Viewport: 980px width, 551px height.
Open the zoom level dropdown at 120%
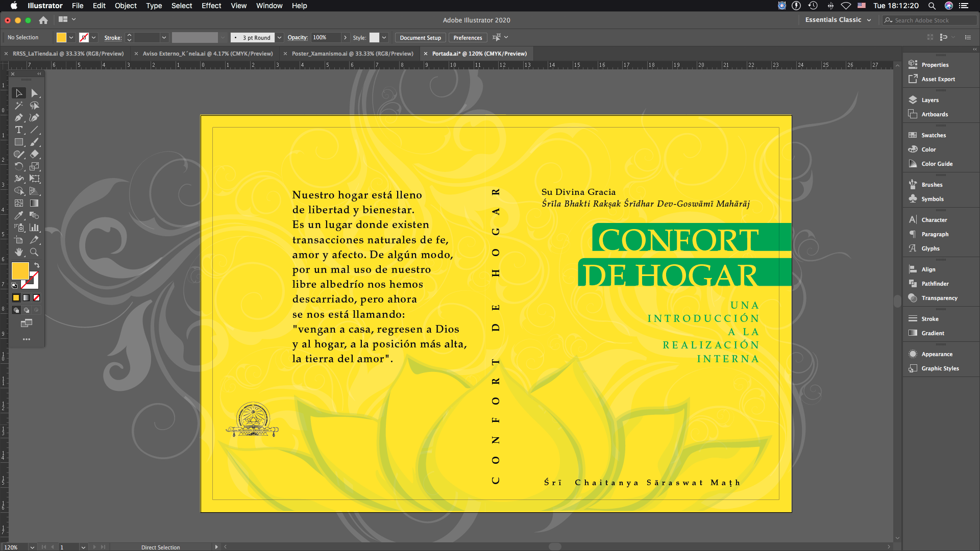coord(32,547)
